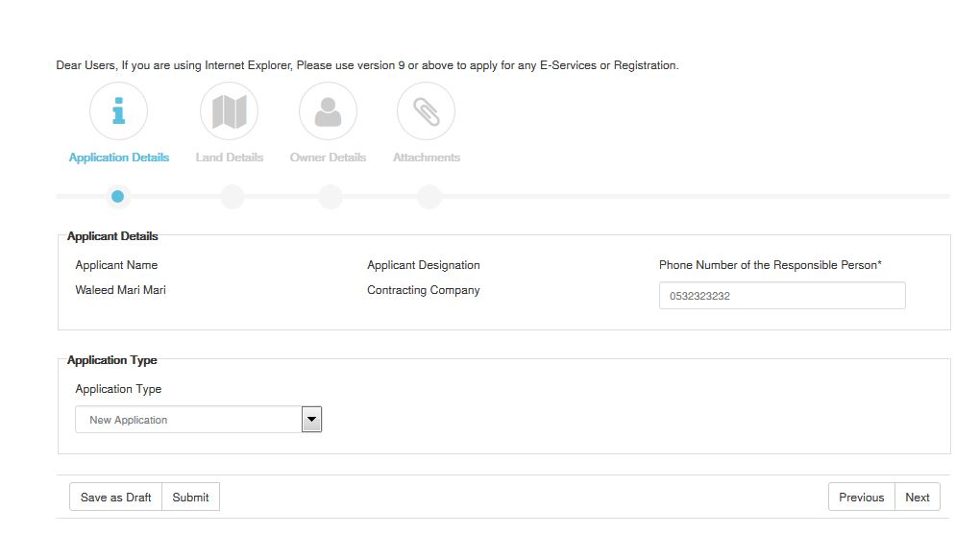
Task: Jump to the Attachments step label
Action: click(427, 158)
